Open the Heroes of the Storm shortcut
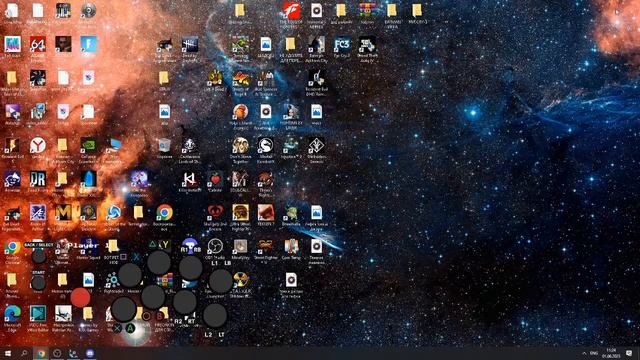This screenshot has height=360, width=640. (x=114, y=213)
